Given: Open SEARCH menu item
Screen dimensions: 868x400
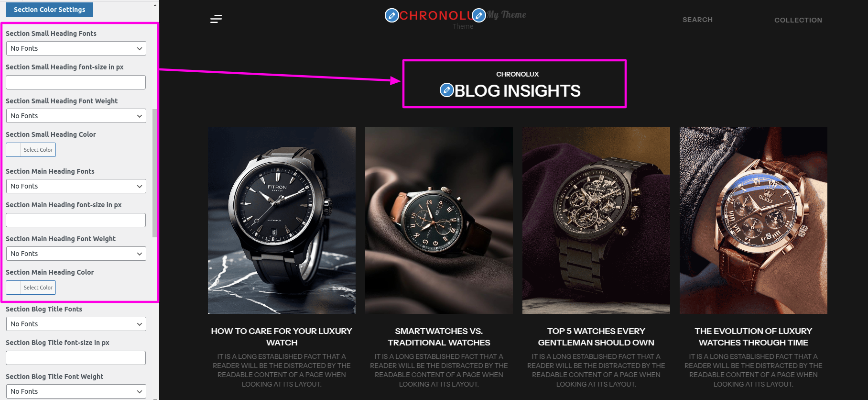Looking at the screenshot, I should pos(697,20).
